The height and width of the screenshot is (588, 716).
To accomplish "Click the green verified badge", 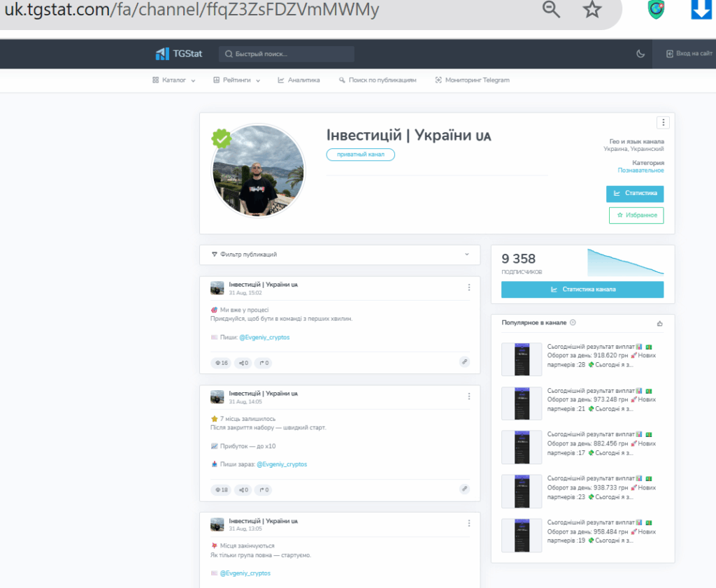I will click(222, 138).
